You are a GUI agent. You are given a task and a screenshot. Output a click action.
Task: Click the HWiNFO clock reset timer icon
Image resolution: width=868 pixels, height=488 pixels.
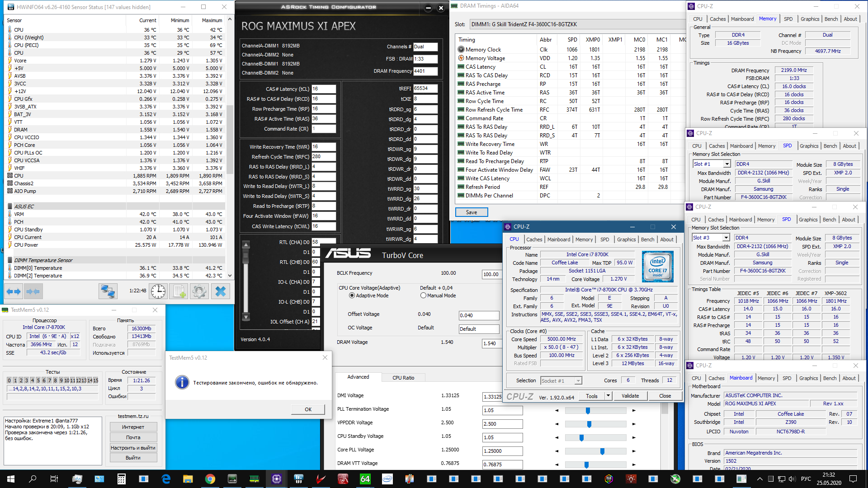pyautogui.click(x=158, y=291)
